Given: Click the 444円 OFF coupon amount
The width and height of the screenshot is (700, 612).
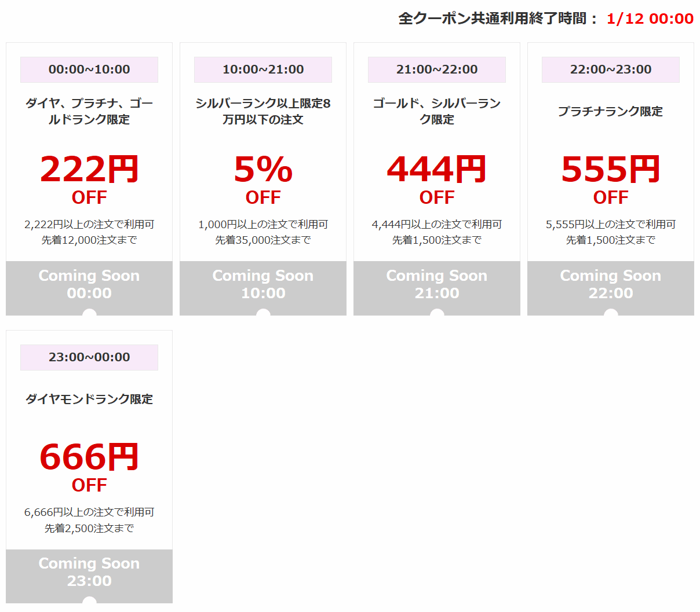Looking at the screenshot, I should (x=437, y=179).
